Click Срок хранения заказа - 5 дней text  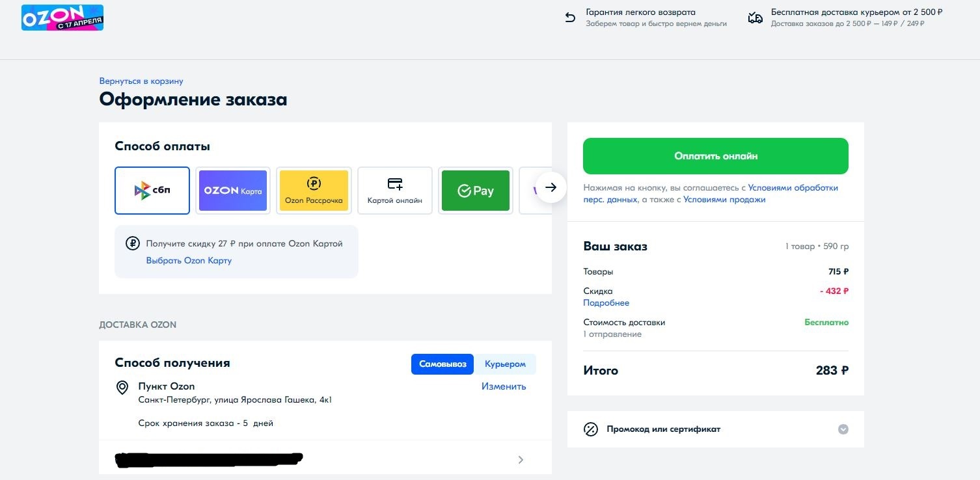[x=206, y=423]
